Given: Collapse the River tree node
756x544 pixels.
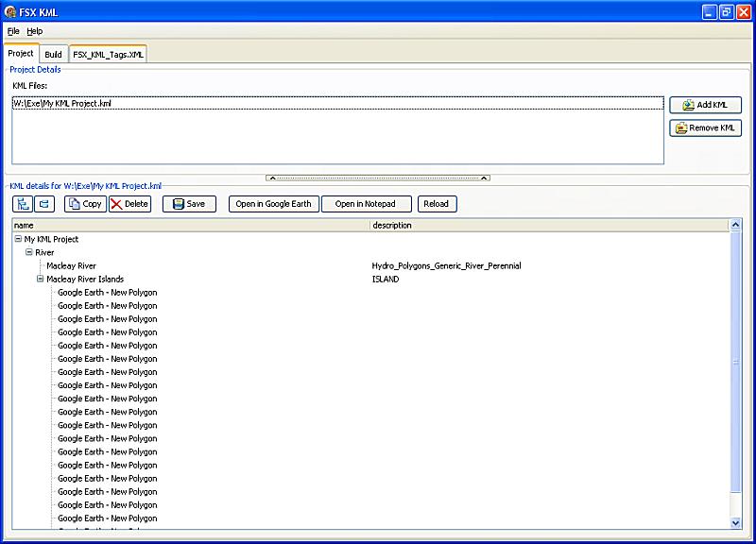Looking at the screenshot, I should pos(29,253).
